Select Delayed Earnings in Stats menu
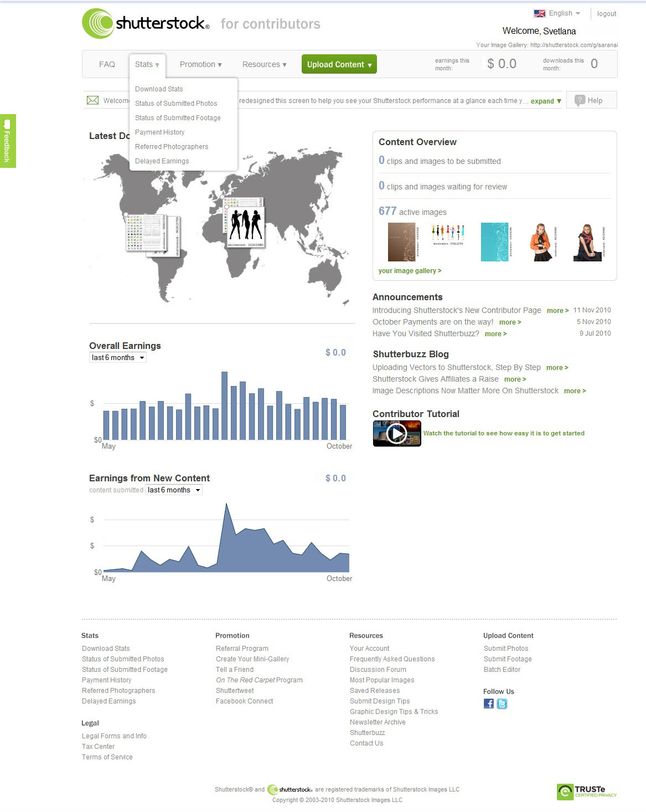The height and width of the screenshot is (812, 646). (x=162, y=161)
